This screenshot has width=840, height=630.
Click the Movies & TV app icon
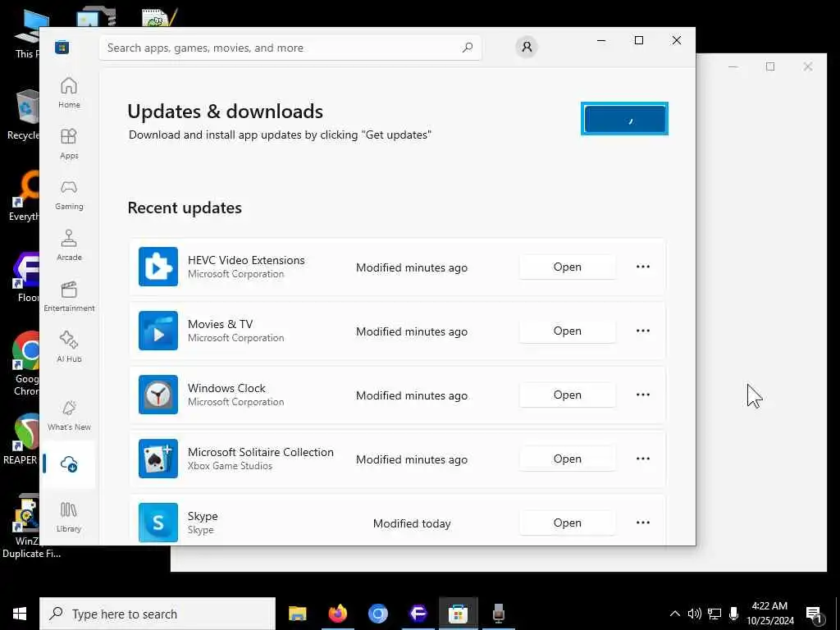click(x=158, y=331)
